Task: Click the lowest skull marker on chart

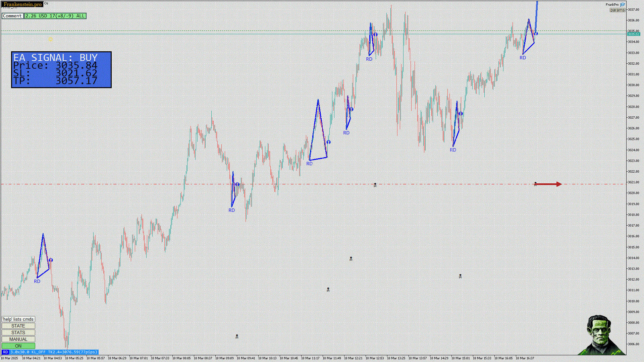Action: coord(237,336)
